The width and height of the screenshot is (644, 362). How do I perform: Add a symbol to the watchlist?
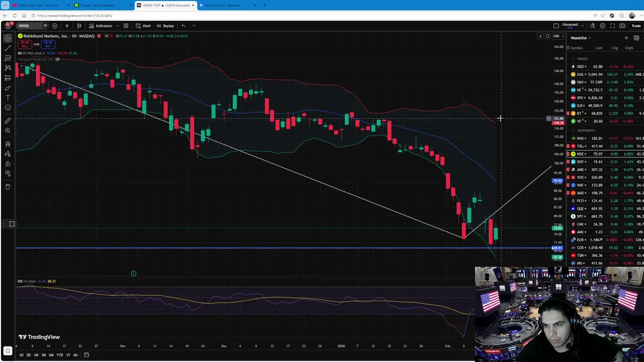coord(626,38)
